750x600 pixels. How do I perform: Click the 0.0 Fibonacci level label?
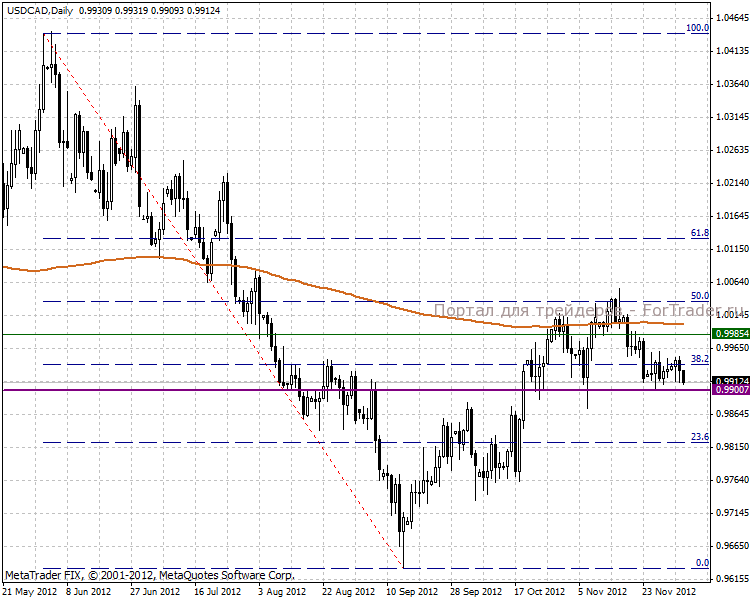tap(701, 563)
